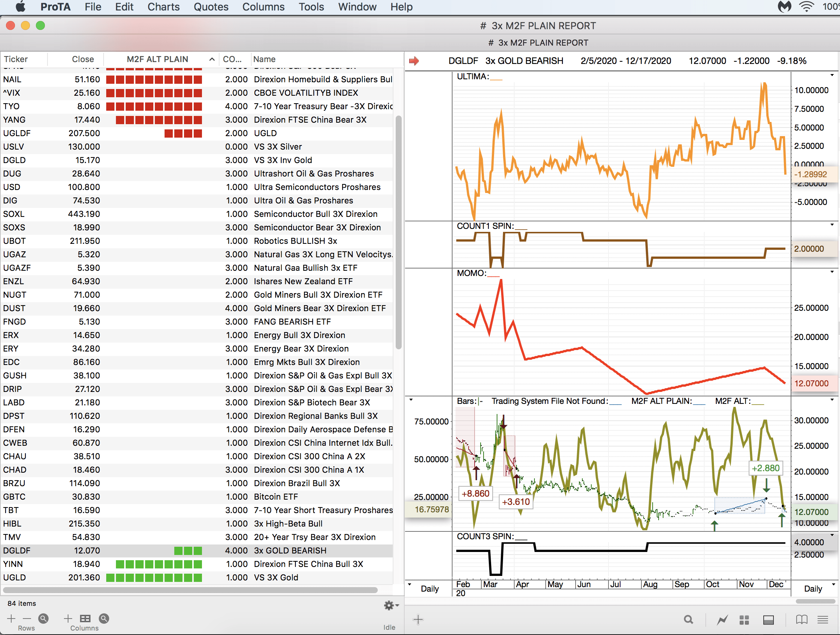Select the DGLDF row
This screenshot has height=635, width=840.
197,551
